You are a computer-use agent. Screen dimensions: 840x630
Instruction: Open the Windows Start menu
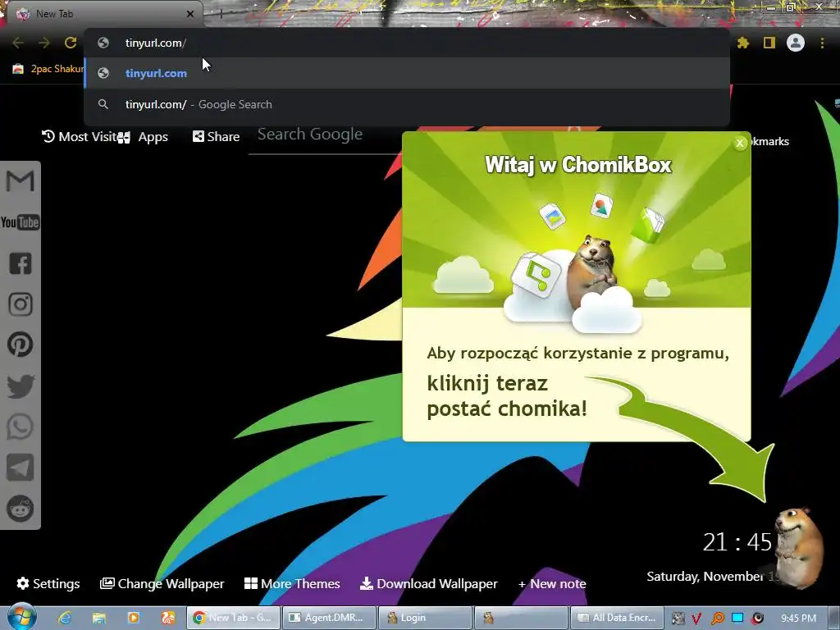(22, 617)
